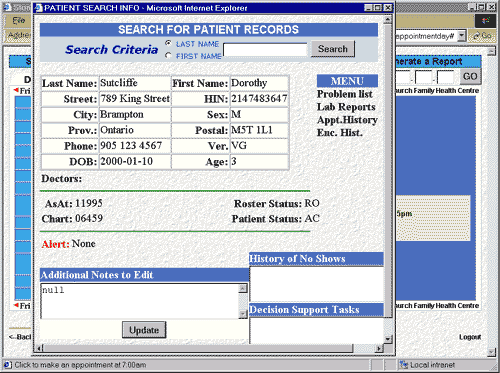Maximize the Patient Search Info window

click(x=378, y=8)
